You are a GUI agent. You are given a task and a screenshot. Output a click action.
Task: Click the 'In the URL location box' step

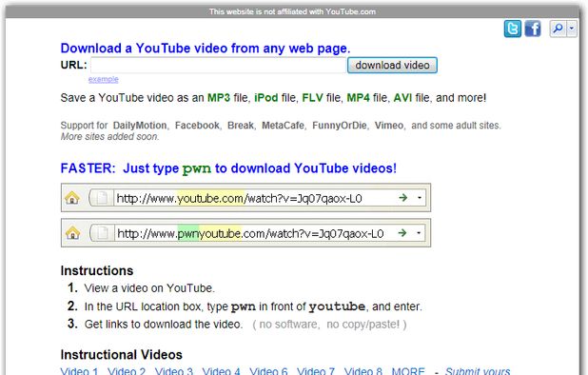point(253,306)
